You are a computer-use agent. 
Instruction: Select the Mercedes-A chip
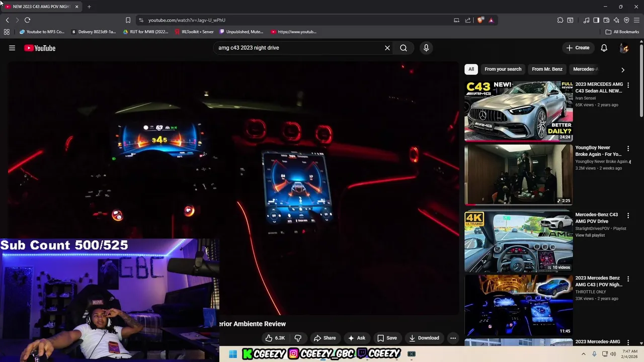click(x=585, y=69)
